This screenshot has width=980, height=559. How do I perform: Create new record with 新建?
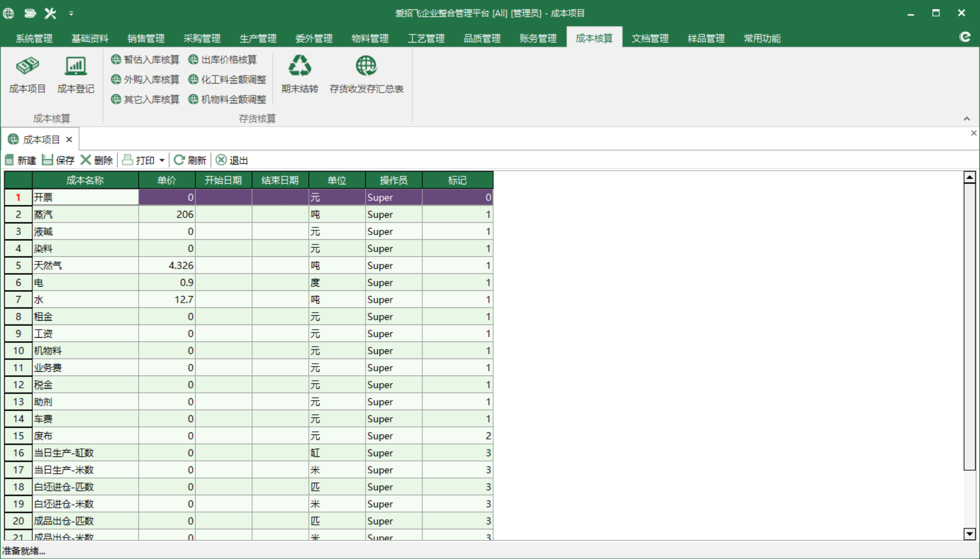20,160
